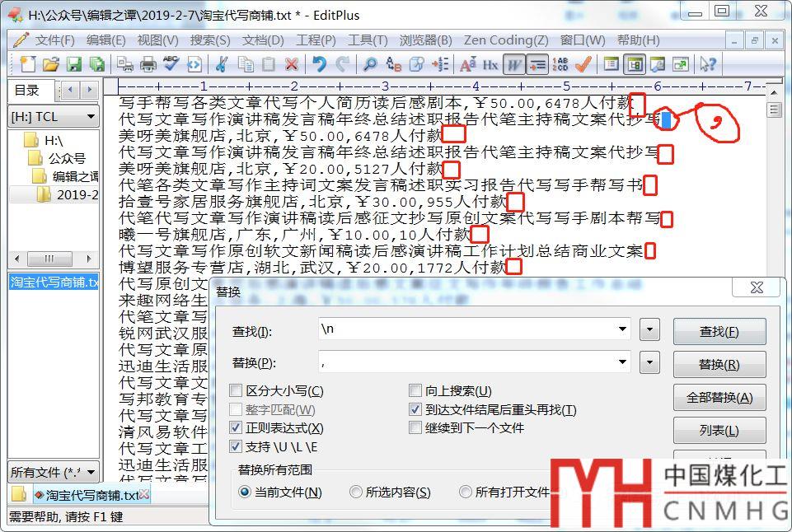Click the context Help arrow-question icon

pyautogui.click(x=708, y=64)
